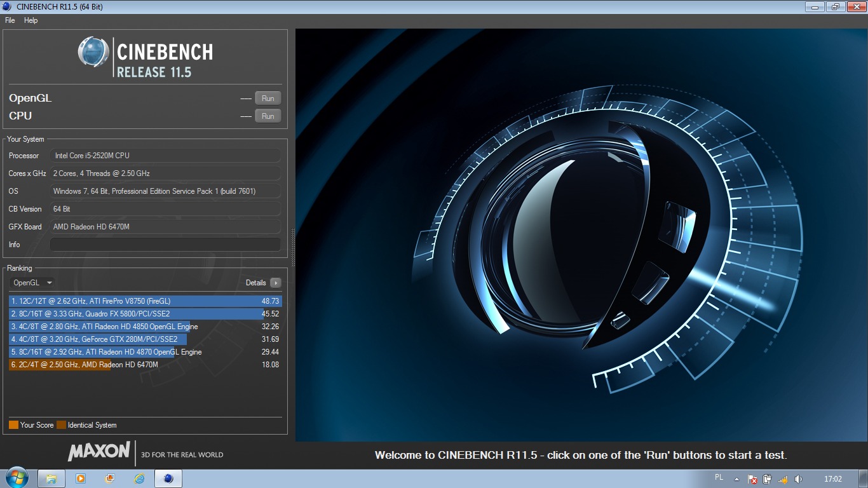Open the Windows Start menu orb
This screenshot has height=488, width=868.
click(x=17, y=478)
